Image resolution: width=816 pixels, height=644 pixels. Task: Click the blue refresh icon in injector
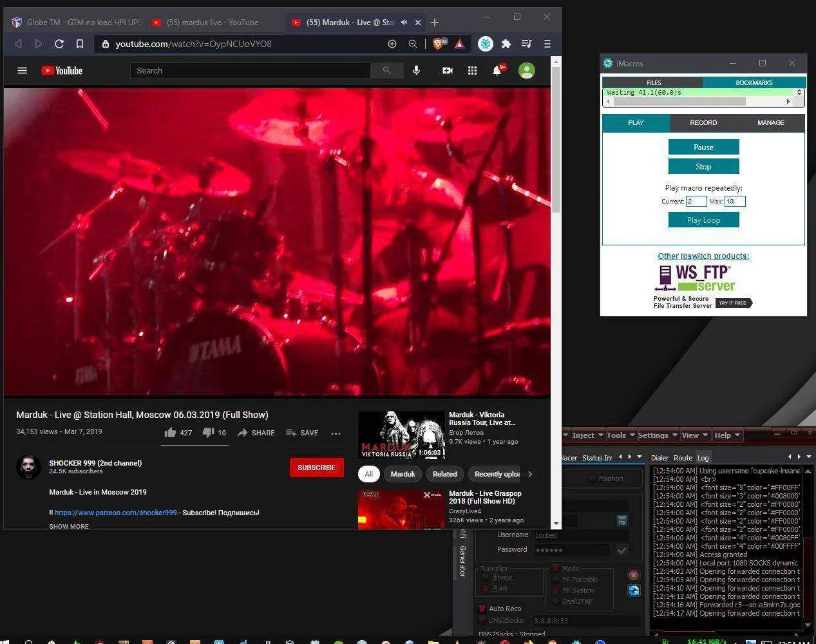(634, 590)
